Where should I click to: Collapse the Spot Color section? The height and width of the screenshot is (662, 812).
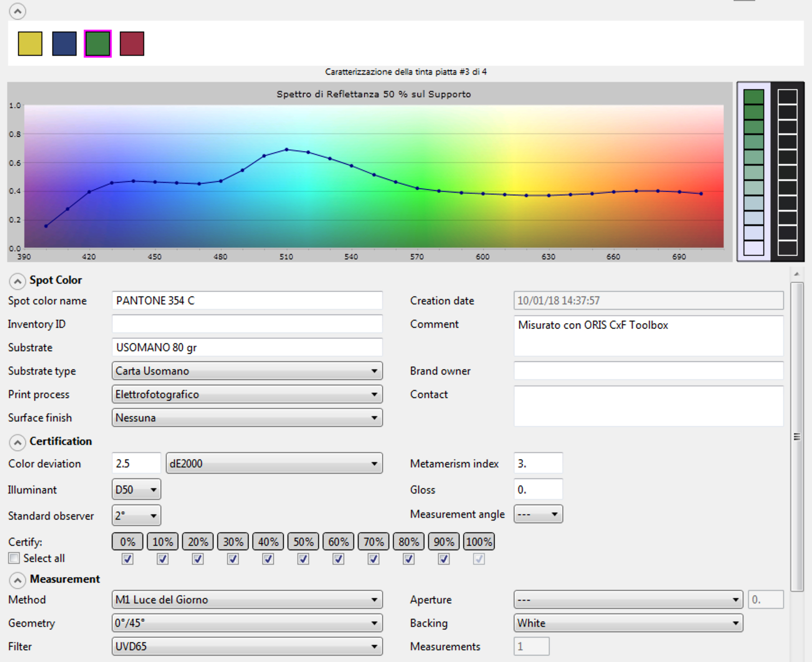(17, 281)
